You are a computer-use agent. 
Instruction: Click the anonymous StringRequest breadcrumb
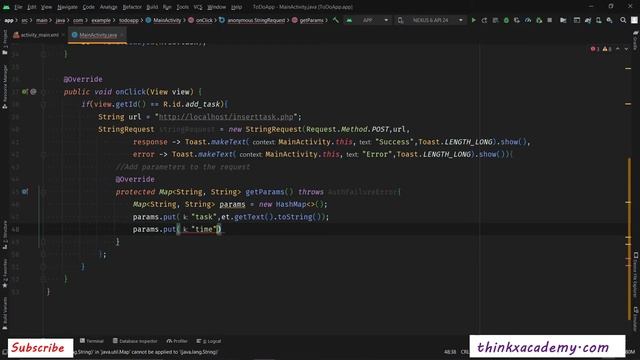coord(252,20)
